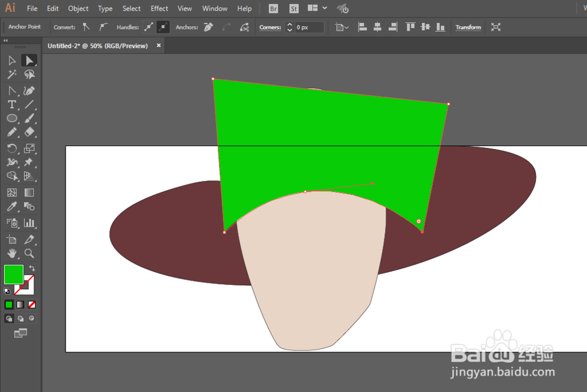Select the Selection tool (hollow arrow)
Viewport: 587px width, 392px height.
pos(12,60)
